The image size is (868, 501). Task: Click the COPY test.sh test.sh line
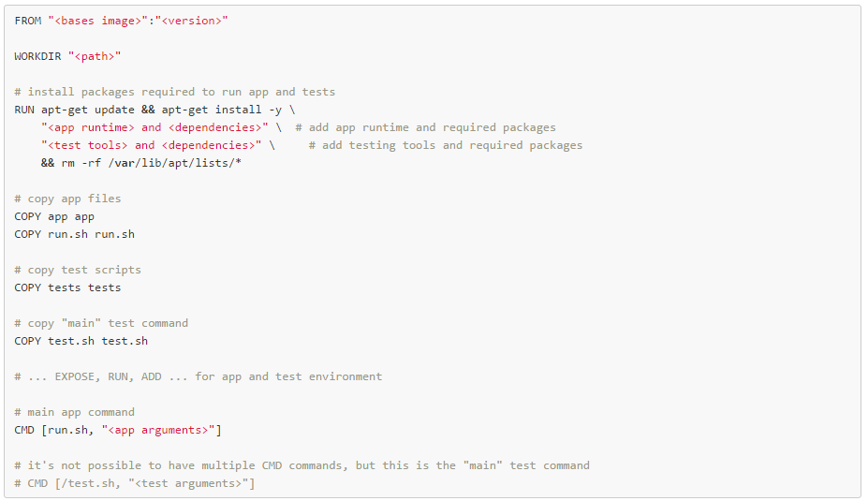click(x=81, y=341)
